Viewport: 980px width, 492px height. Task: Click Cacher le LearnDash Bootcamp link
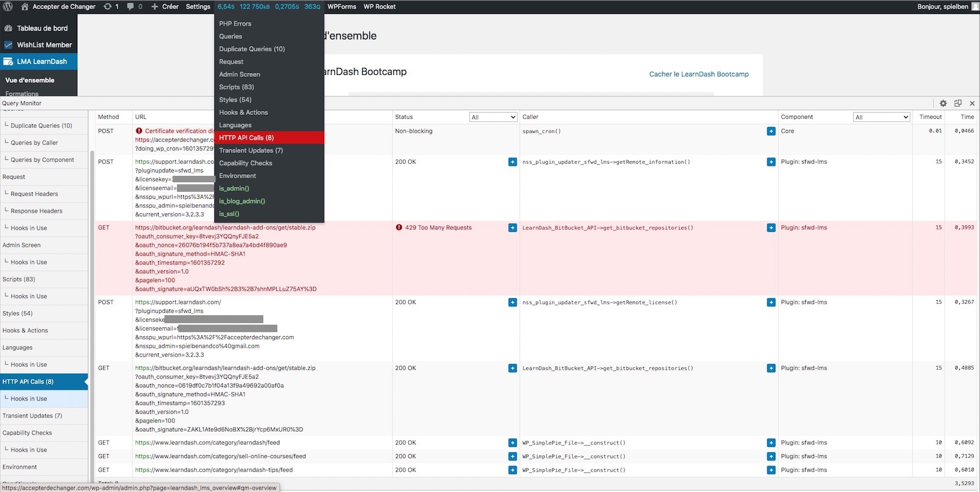[x=699, y=74]
